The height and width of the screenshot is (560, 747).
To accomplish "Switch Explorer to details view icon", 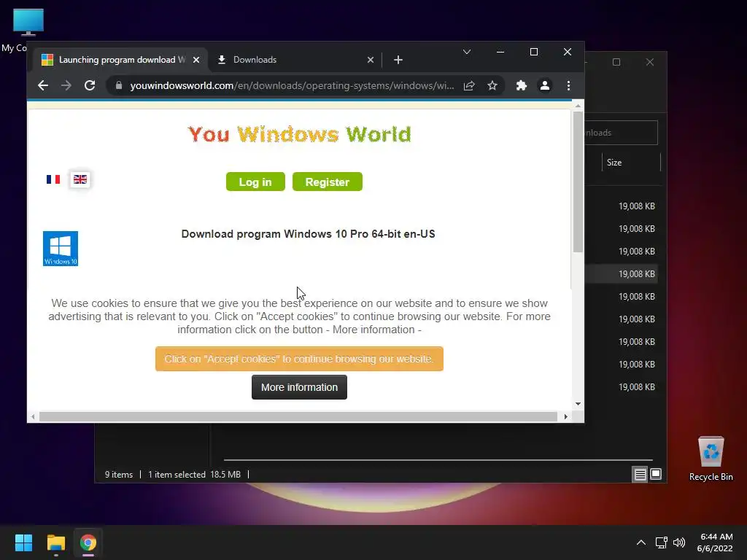I will 640,474.
